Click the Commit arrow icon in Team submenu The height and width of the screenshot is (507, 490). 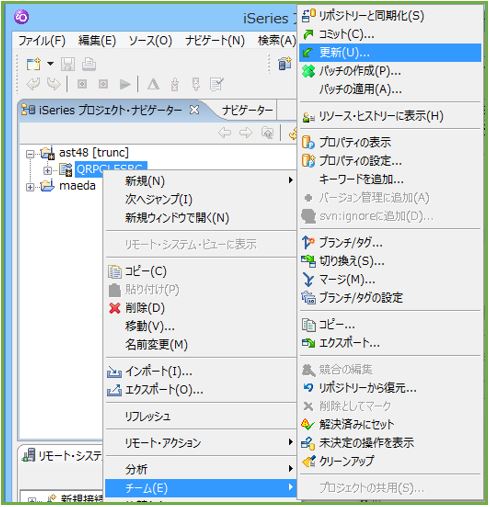tap(308, 34)
